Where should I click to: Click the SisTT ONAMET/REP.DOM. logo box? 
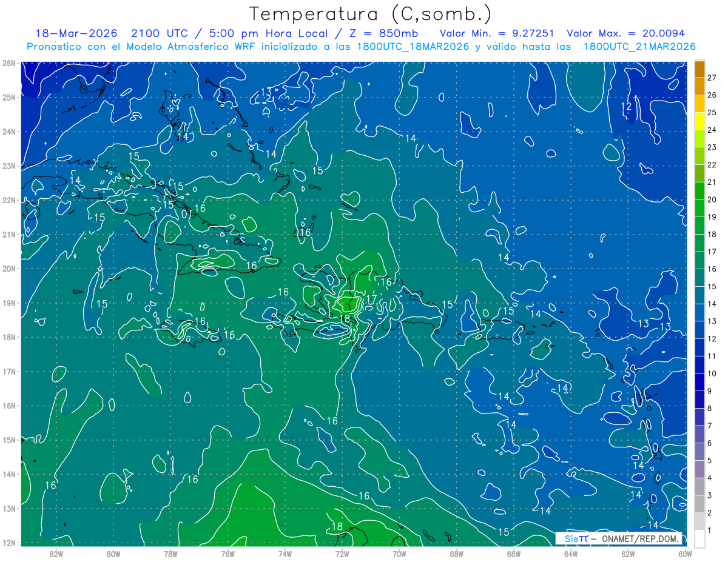[x=618, y=538]
